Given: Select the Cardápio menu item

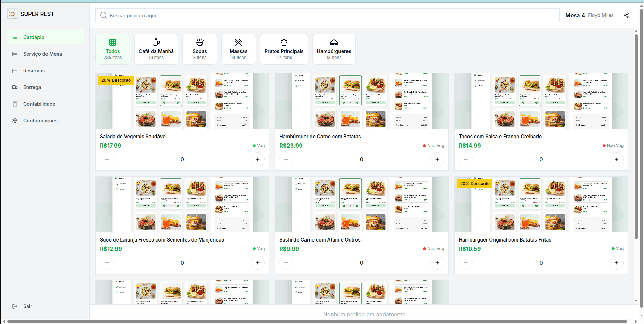Looking at the screenshot, I should 34,37.
